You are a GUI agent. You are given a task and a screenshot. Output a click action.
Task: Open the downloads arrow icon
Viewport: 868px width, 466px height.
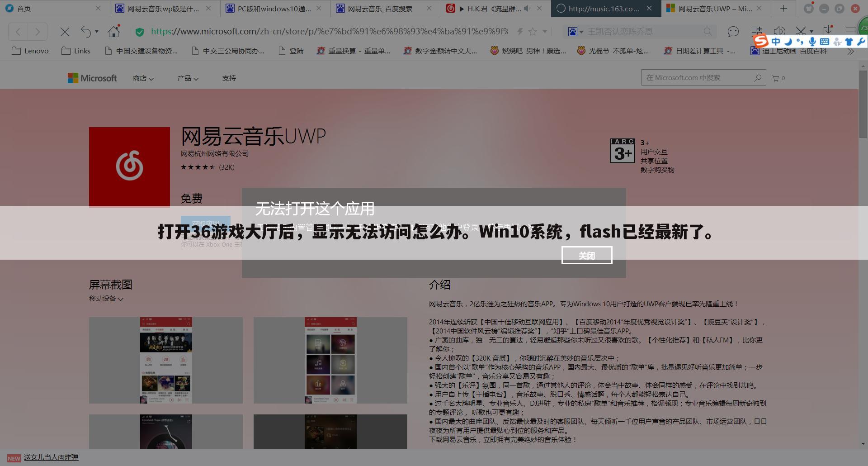[x=828, y=31]
